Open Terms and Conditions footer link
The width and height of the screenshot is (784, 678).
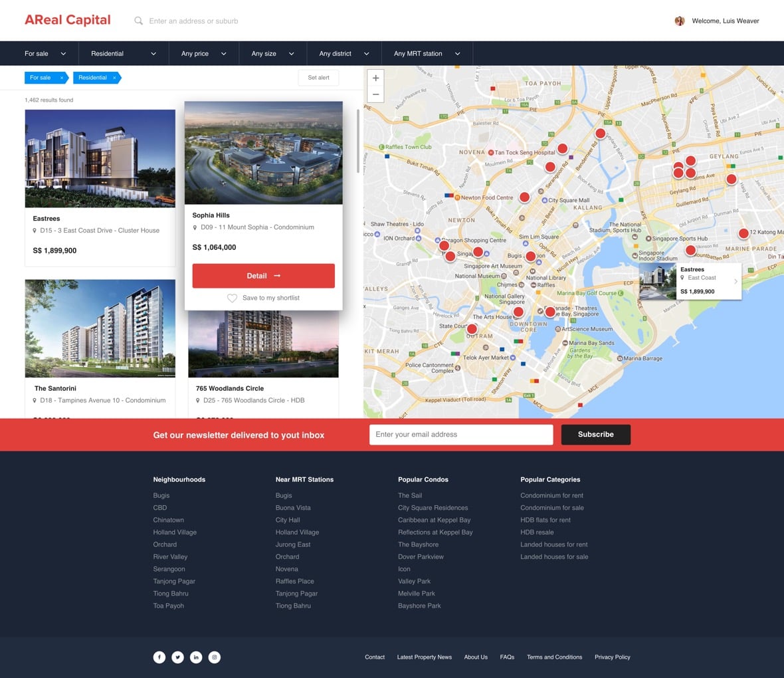pos(555,657)
